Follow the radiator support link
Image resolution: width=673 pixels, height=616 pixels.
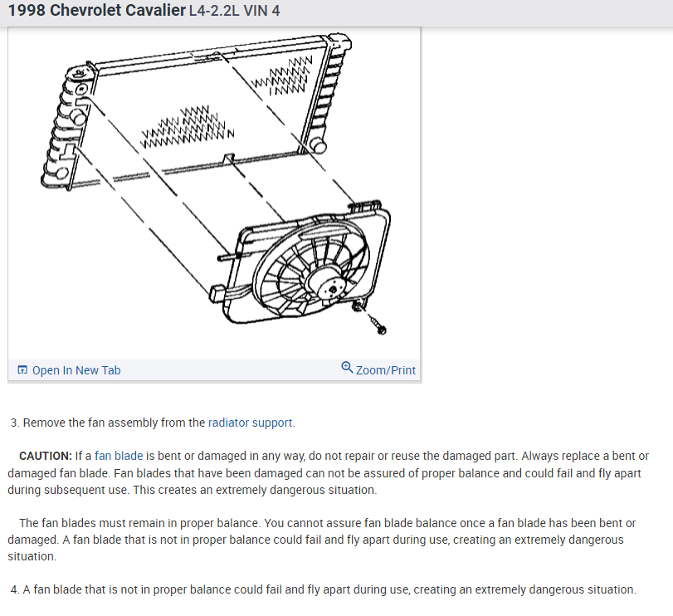(x=250, y=423)
